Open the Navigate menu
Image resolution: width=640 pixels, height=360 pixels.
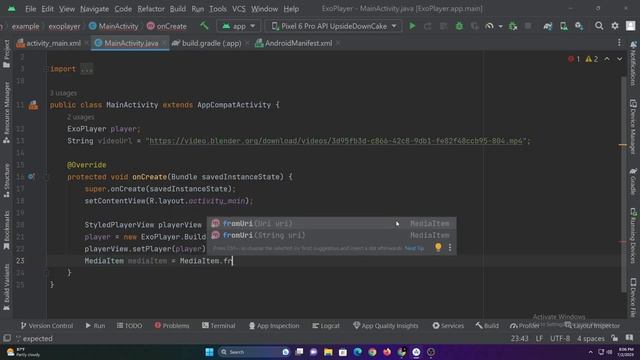click(x=94, y=9)
